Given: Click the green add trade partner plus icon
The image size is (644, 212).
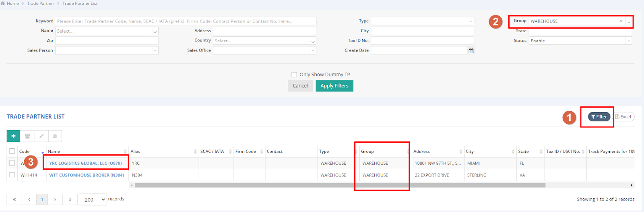Looking at the screenshot, I should 13,136.
